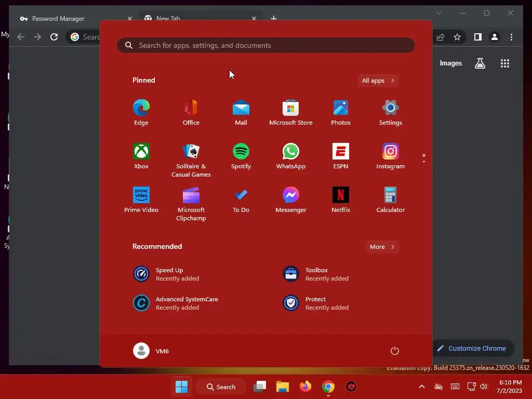Click the power button in Start menu
532x399 pixels.
click(x=395, y=351)
